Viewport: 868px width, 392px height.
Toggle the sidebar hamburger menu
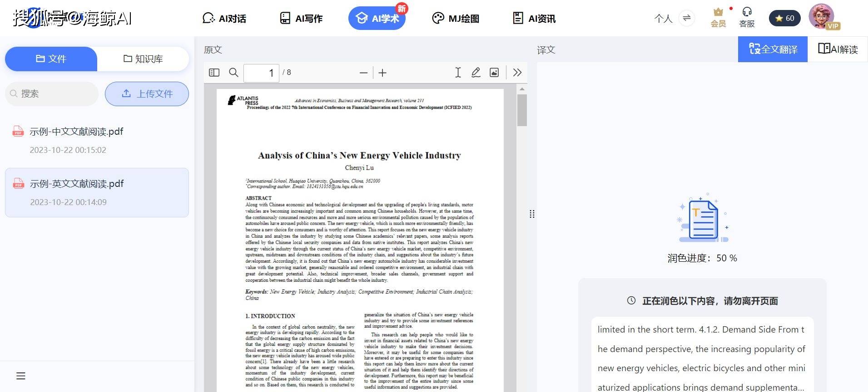coord(21,376)
